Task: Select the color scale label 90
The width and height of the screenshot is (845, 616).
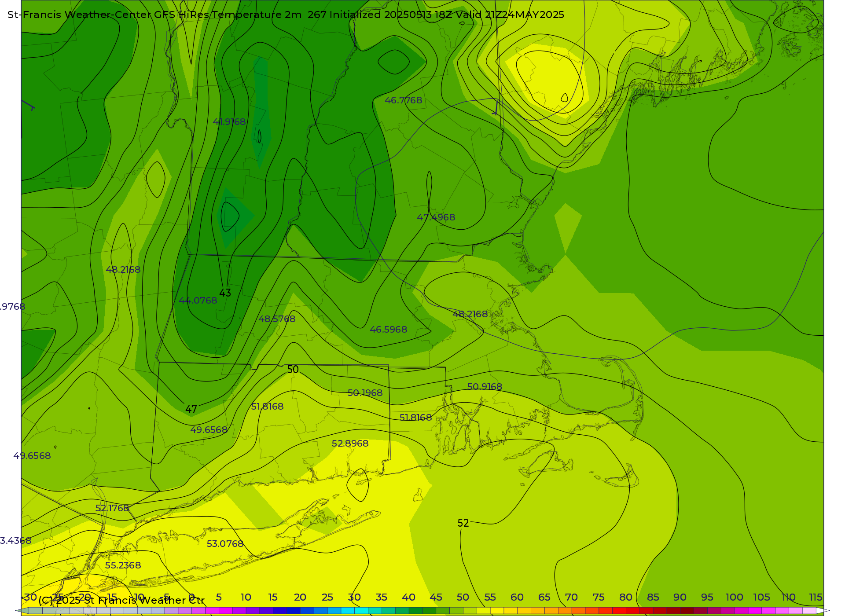Action: [x=680, y=598]
